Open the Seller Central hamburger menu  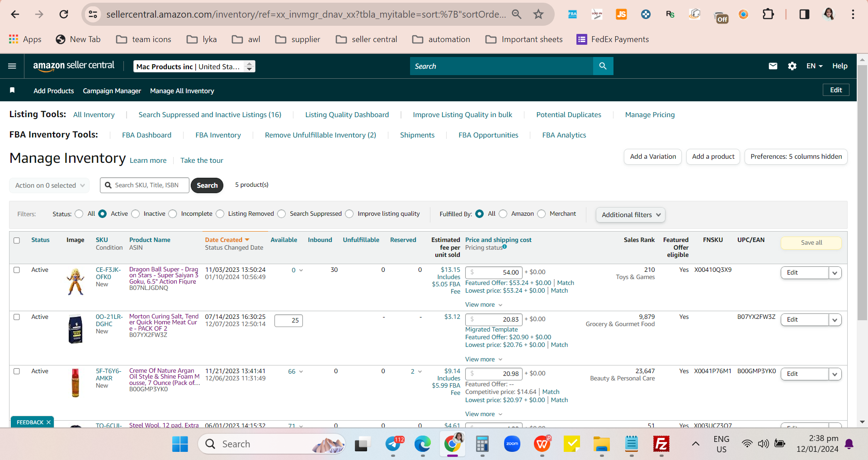click(x=12, y=66)
